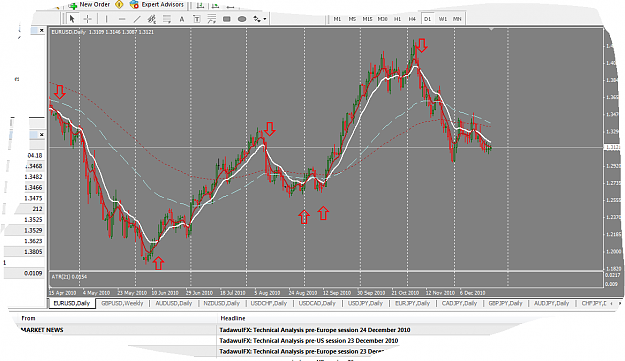625x361 pixels.
Task: Open the EURJPY,Daily chart tab
Action: coord(412,303)
